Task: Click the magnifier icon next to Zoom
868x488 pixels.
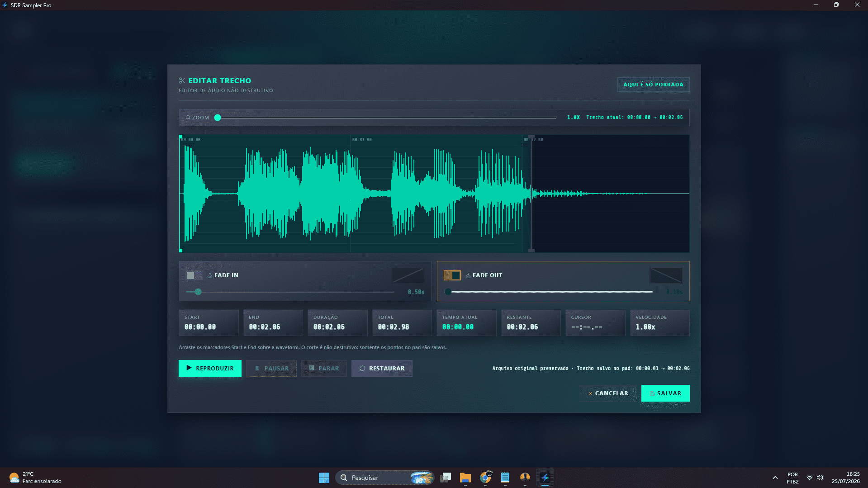Action: [x=188, y=118]
